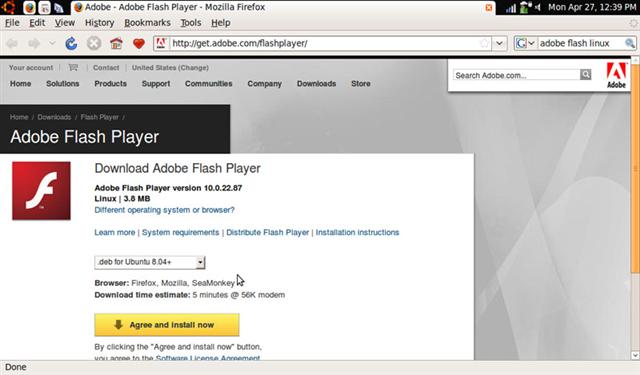Bookmark this page with the star icon
The height and width of the screenshot is (375, 640).
[484, 43]
